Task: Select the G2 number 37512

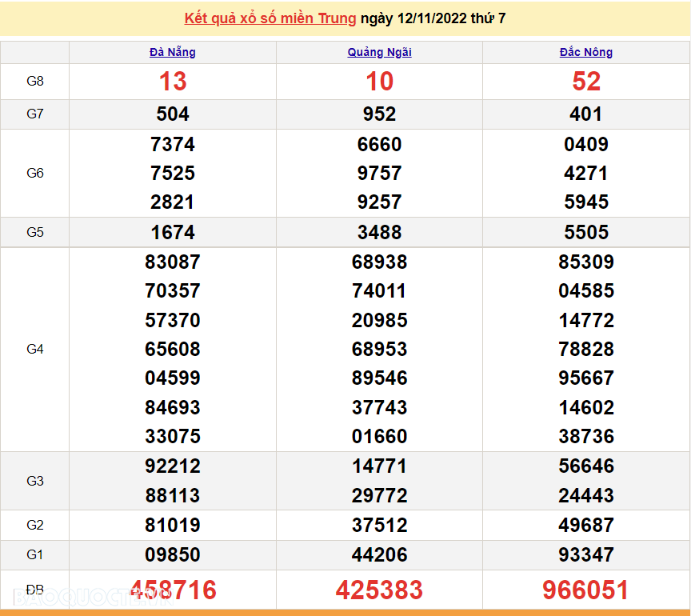Action: pos(379,526)
